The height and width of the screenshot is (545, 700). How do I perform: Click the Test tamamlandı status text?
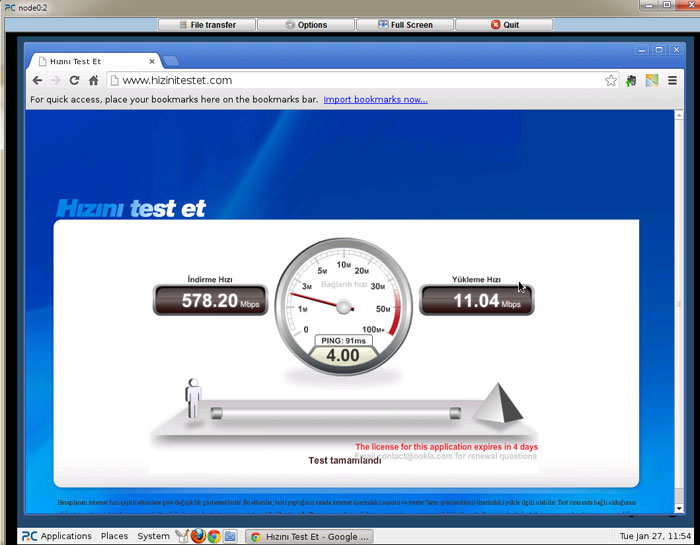[x=345, y=461]
